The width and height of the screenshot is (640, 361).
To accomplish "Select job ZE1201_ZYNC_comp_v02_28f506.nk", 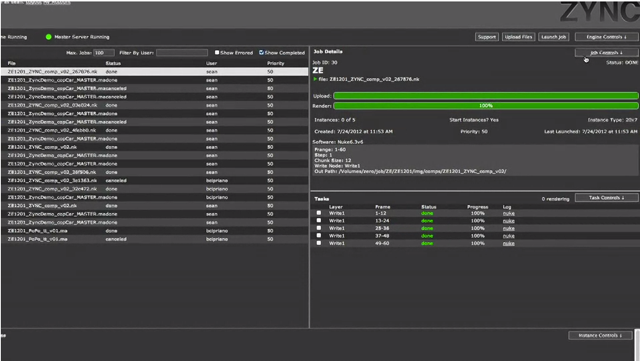I will tap(154, 172).
